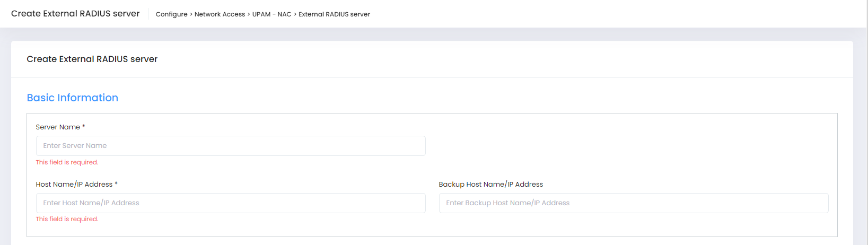Click the arrow separator after Network Access
Screen dimensions: 868x245
pyautogui.click(x=249, y=14)
